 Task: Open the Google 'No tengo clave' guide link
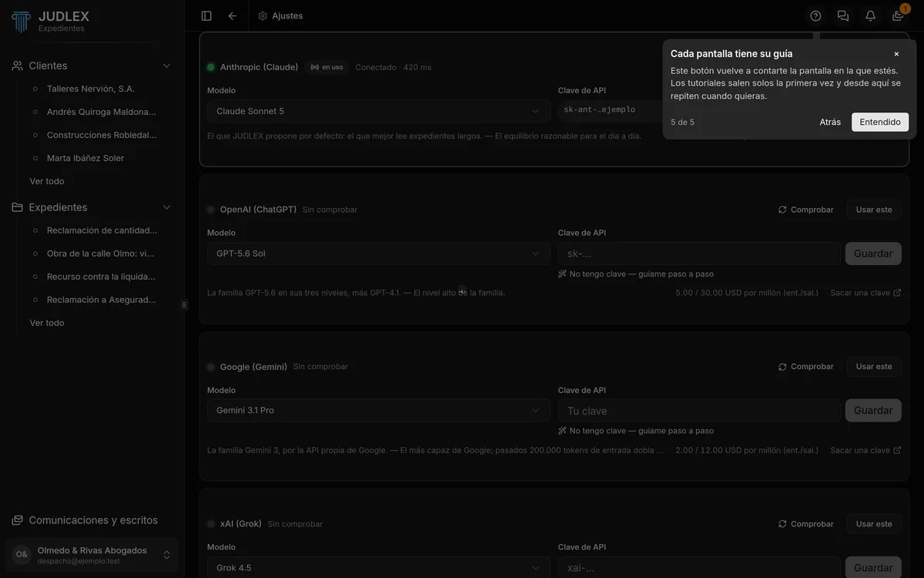click(636, 431)
